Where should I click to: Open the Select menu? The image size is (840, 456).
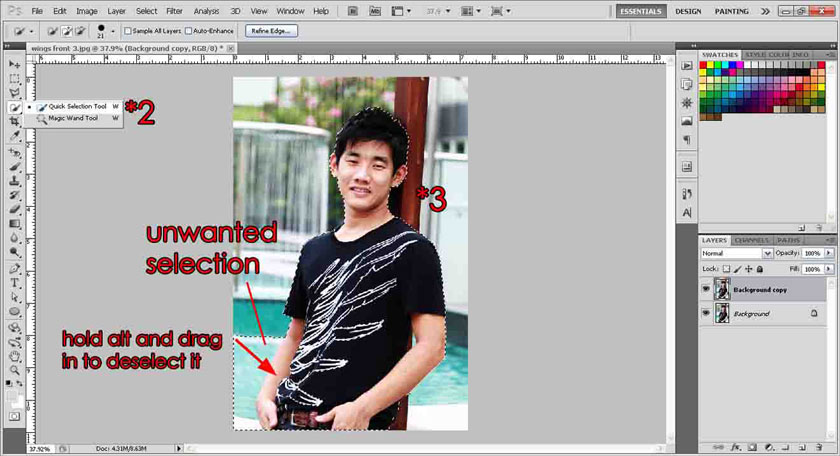click(146, 11)
